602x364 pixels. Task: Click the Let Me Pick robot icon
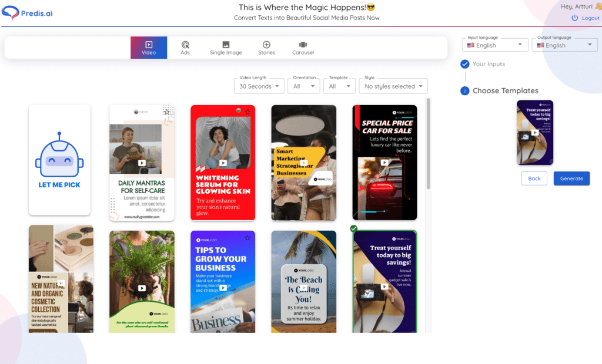pos(59,155)
